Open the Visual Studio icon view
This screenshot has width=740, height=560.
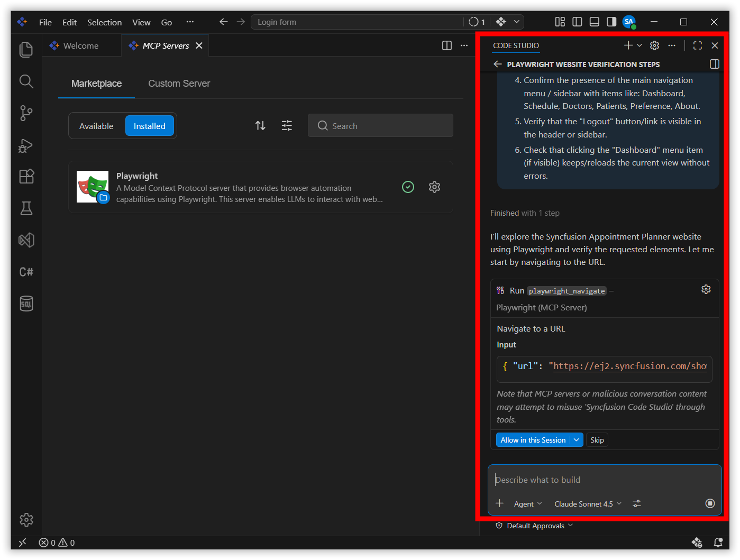pyautogui.click(x=26, y=240)
